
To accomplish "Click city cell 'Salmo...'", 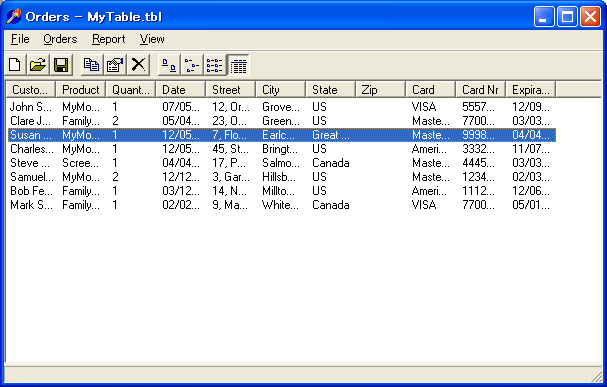I will (x=281, y=163).
